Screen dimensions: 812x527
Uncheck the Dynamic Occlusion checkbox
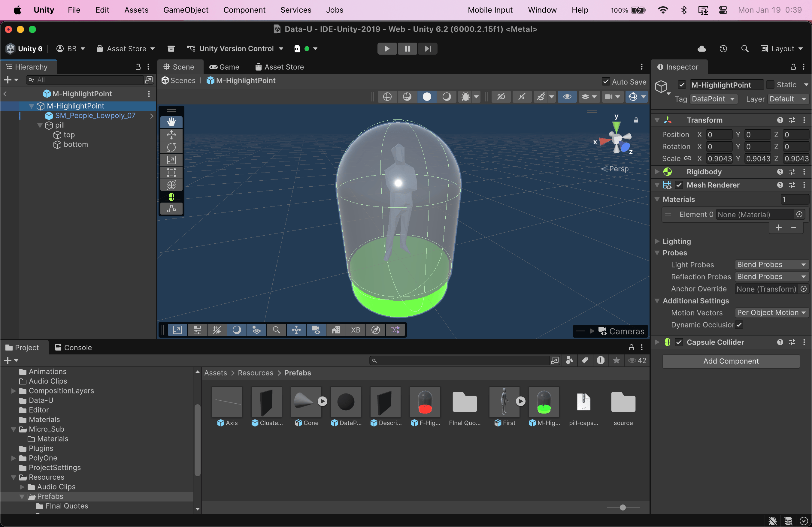coord(739,325)
